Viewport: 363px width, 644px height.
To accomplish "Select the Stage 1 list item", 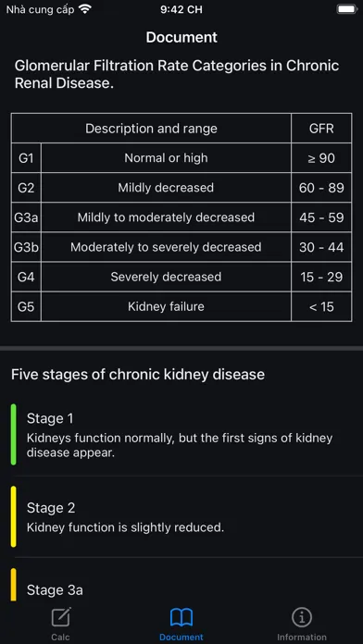I will pyautogui.click(x=181, y=435).
